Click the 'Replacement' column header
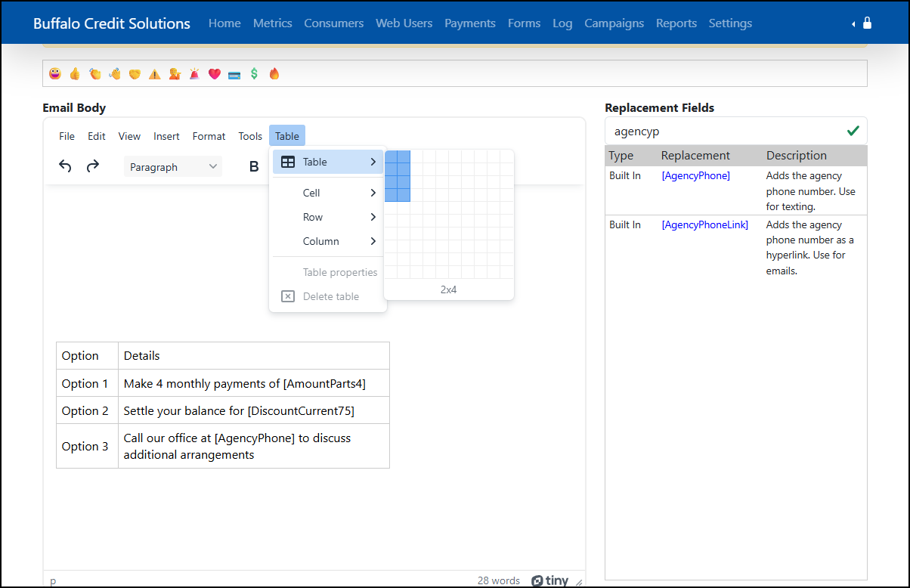The width and height of the screenshot is (910, 588). 695,155
